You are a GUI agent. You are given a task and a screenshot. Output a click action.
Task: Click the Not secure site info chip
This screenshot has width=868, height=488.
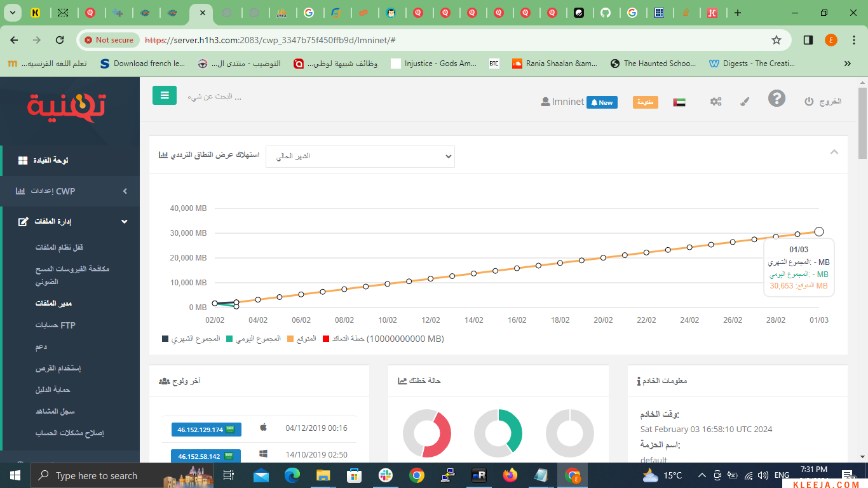(109, 40)
